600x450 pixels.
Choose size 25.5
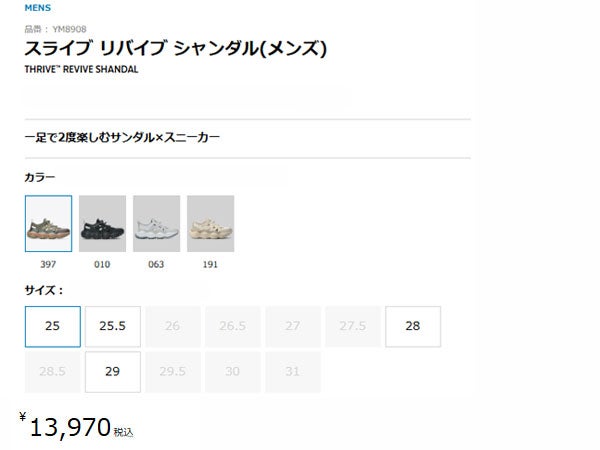112,326
